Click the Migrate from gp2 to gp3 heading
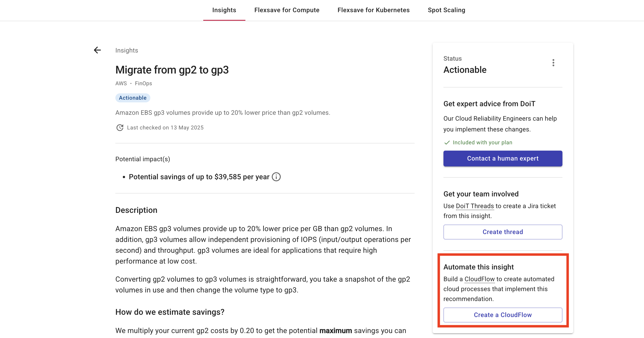The width and height of the screenshot is (644, 338). click(x=172, y=70)
